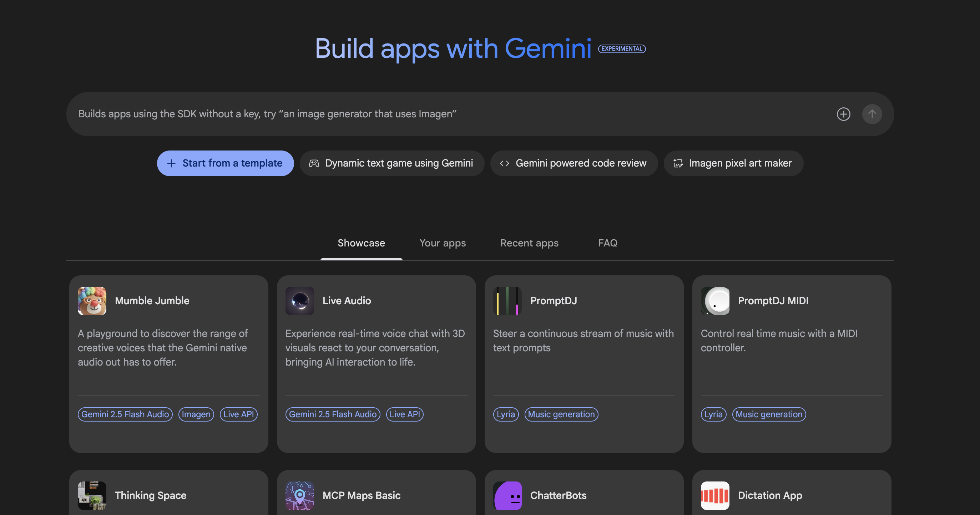This screenshot has width=980, height=515.
Task: Switch to the Your apps tab
Action: [x=443, y=243]
